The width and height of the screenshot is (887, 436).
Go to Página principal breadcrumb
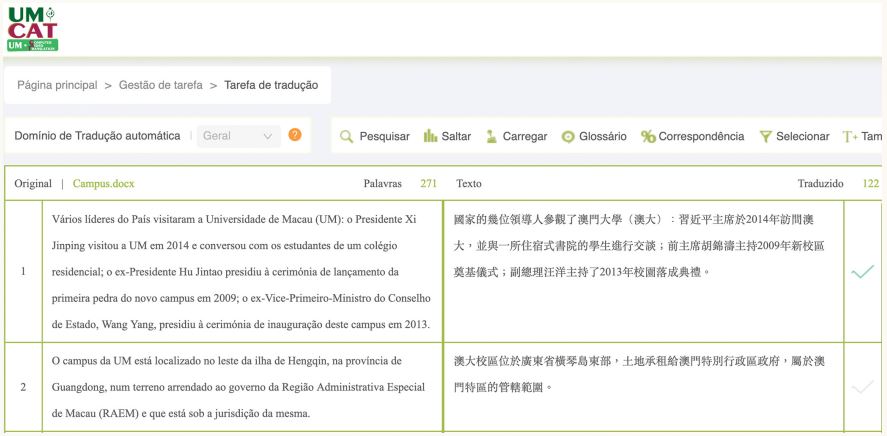pos(57,85)
